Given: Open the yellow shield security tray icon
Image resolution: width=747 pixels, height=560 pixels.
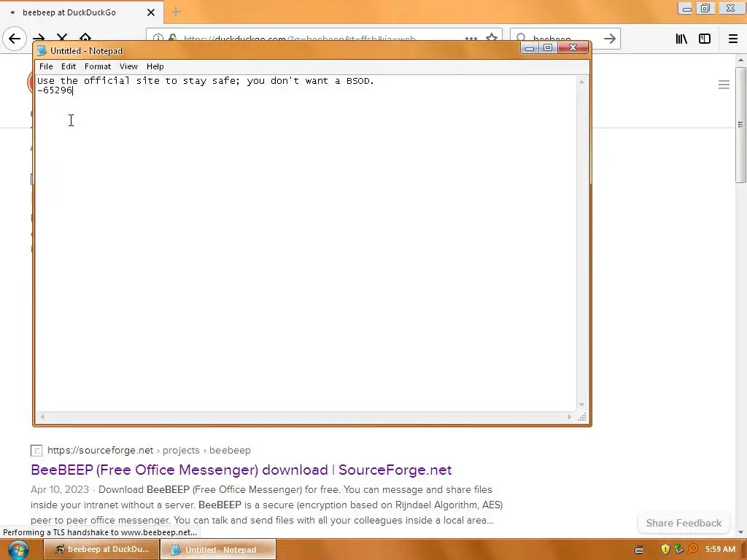Looking at the screenshot, I should pos(665,550).
